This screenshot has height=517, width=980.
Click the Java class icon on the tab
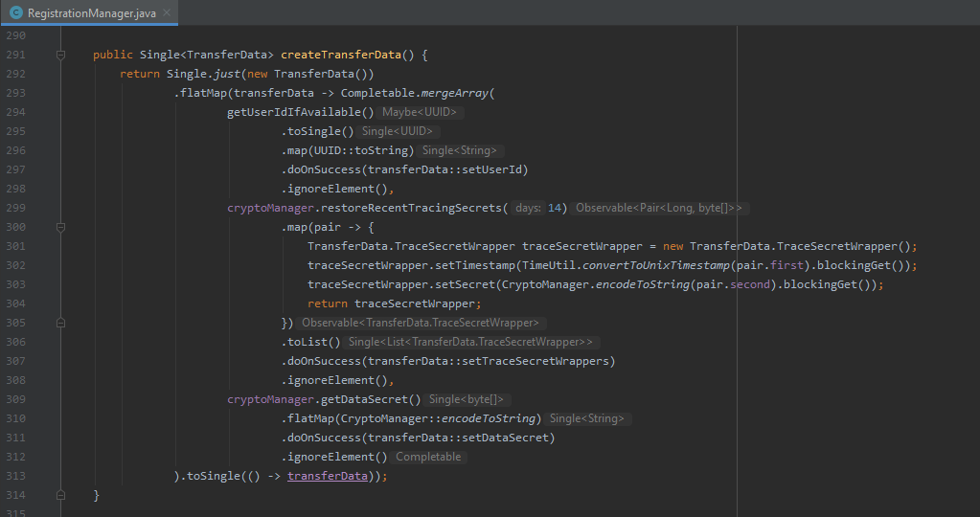[16, 12]
